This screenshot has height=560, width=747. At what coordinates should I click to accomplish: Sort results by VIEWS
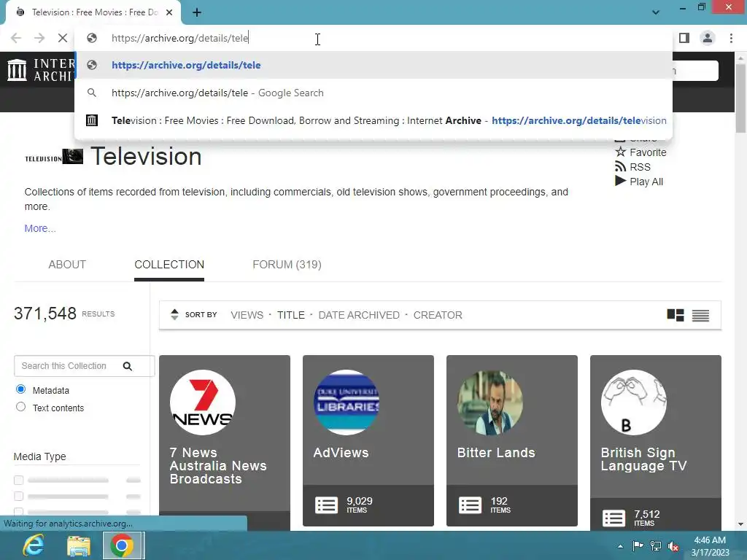click(x=247, y=315)
